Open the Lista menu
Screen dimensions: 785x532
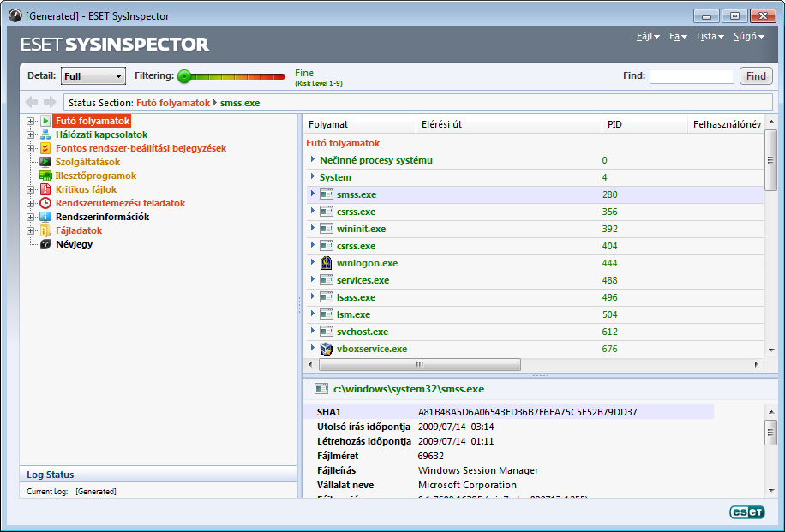click(710, 36)
